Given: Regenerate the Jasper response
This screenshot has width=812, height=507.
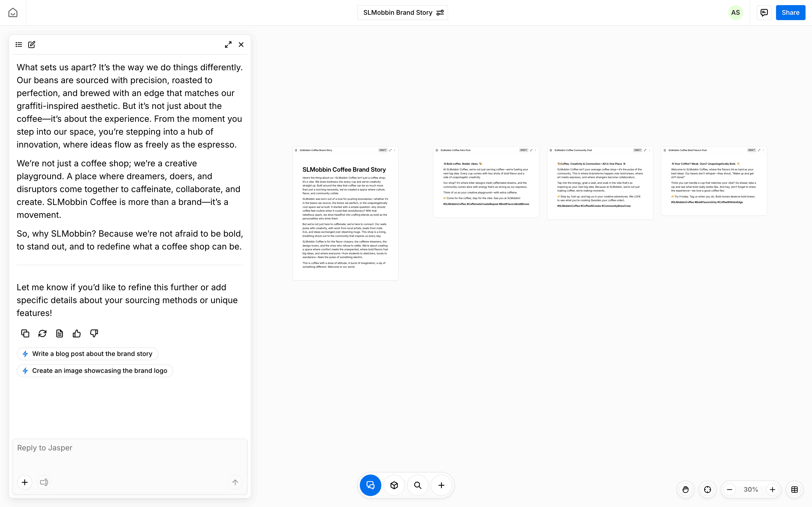Looking at the screenshot, I should coord(42,333).
